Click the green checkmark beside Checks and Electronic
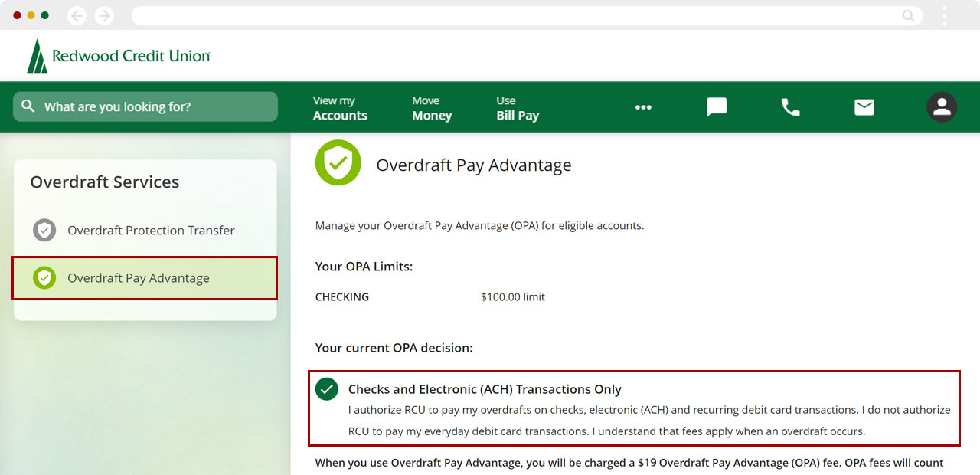Screen dimensions: 980x475 coord(327,389)
